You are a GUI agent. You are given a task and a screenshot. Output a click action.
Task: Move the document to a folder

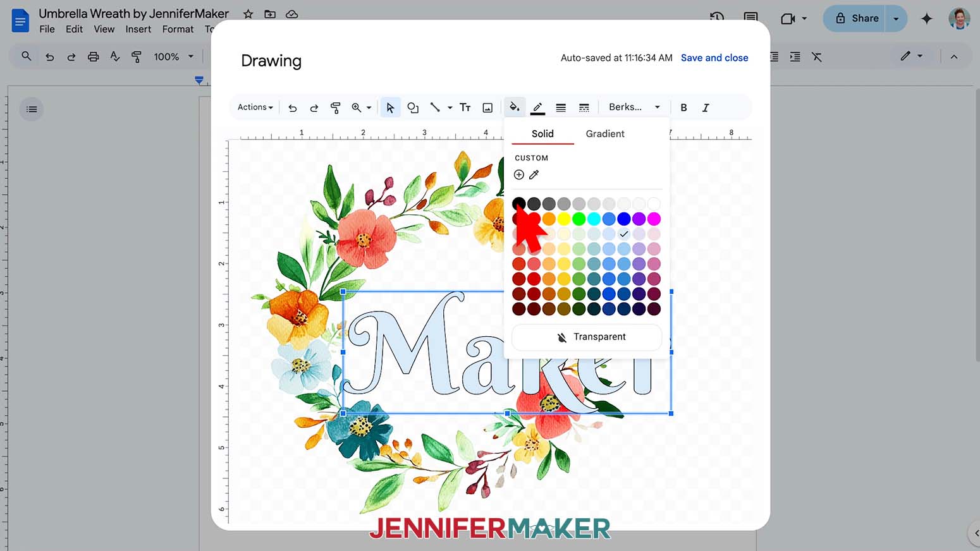pyautogui.click(x=270, y=14)
